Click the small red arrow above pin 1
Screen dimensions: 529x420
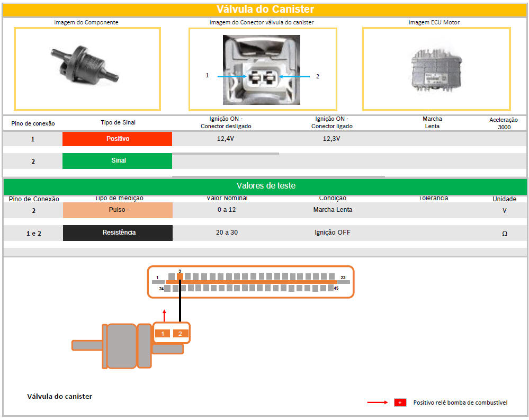164,315
